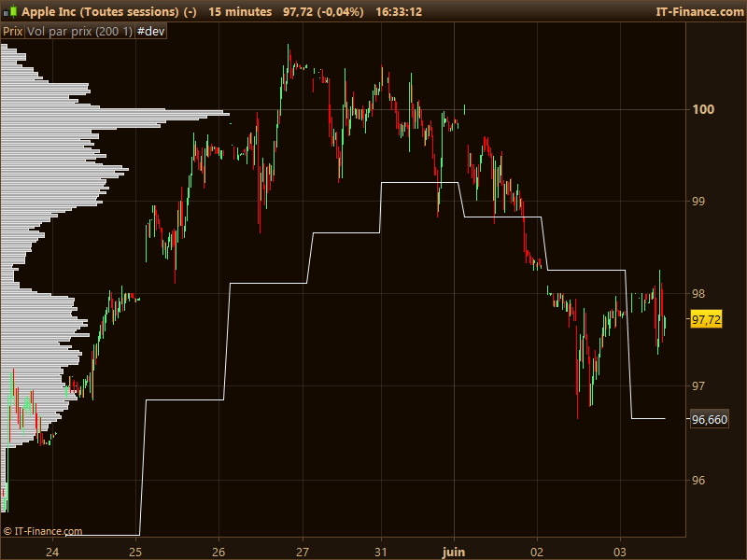Click date 31 on time axis

381,552
